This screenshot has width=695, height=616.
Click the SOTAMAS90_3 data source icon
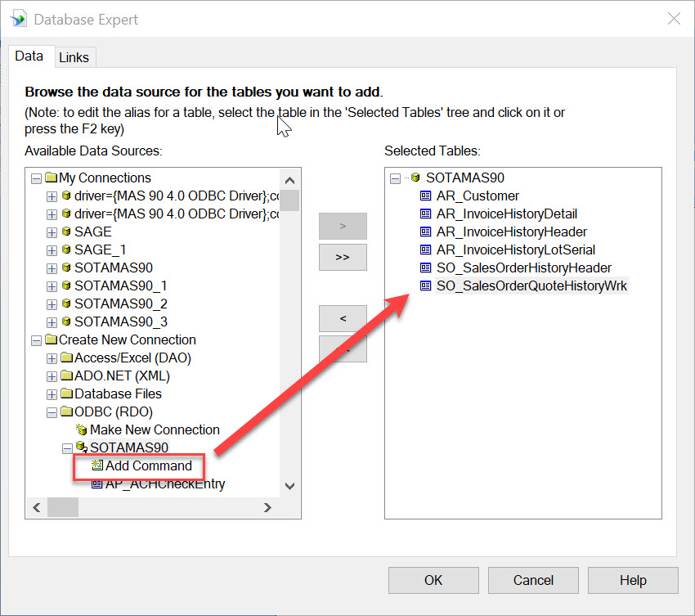point(66,321)
